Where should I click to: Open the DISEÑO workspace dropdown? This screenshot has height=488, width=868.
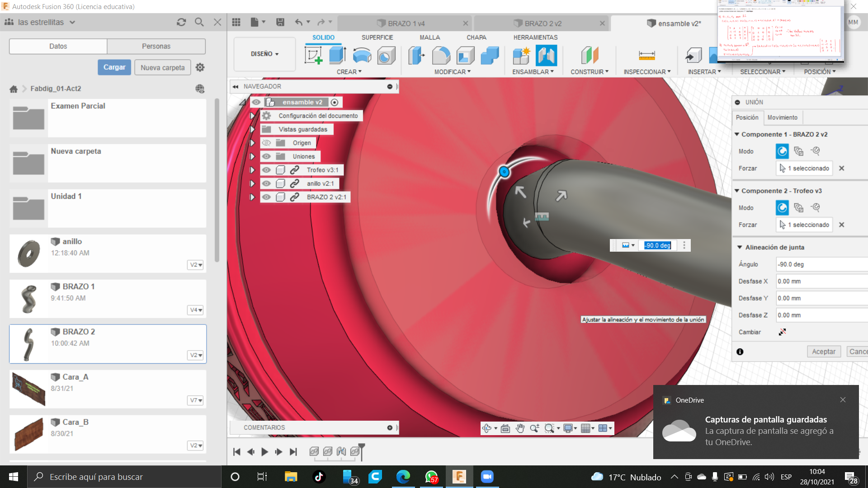click(x=264, y=54)
